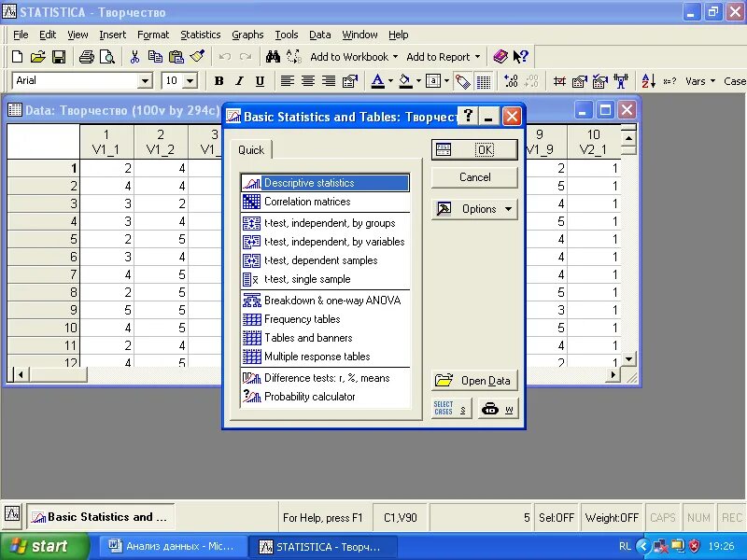Image resolution: width=747 pixels, height=560 pixels.
Task: Select Descriptive statistics
Action: tap(325, 183)
